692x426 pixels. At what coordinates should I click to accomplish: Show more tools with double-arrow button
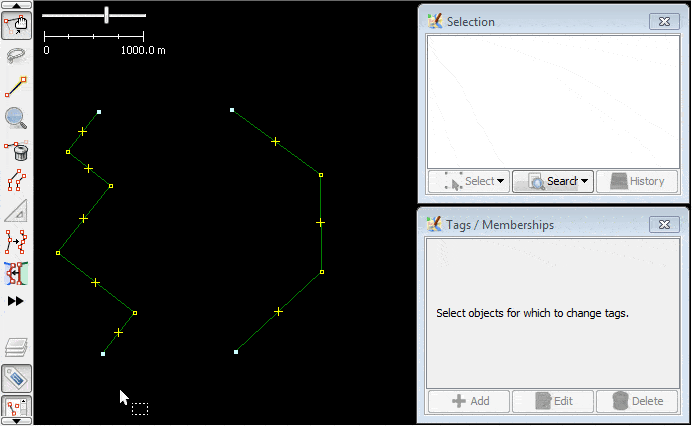click(15, 301)
